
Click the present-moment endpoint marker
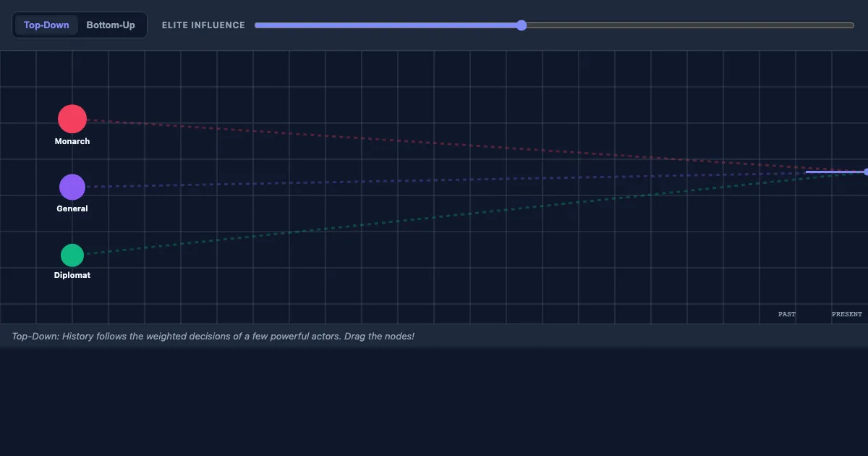pos(866,172)
